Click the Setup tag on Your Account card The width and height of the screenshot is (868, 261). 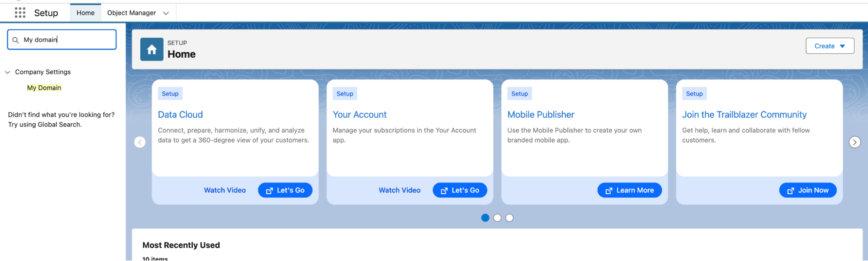(345, 94)
